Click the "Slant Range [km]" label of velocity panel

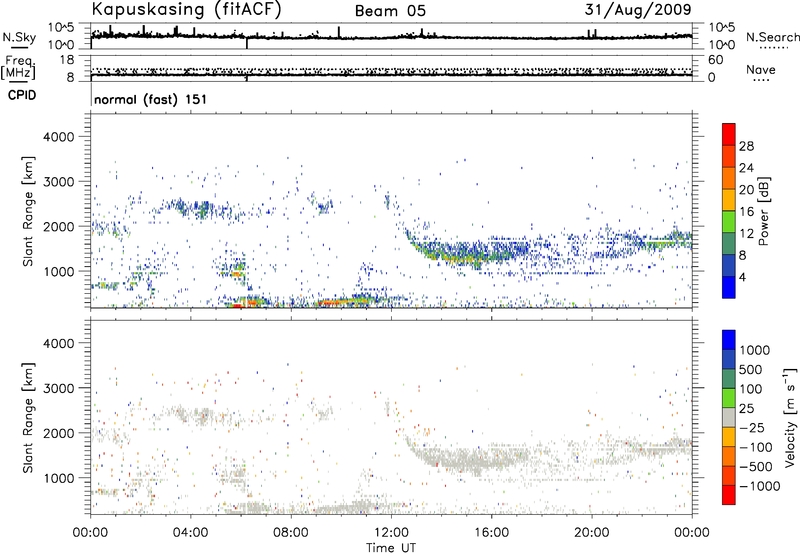tap(28, 418)
